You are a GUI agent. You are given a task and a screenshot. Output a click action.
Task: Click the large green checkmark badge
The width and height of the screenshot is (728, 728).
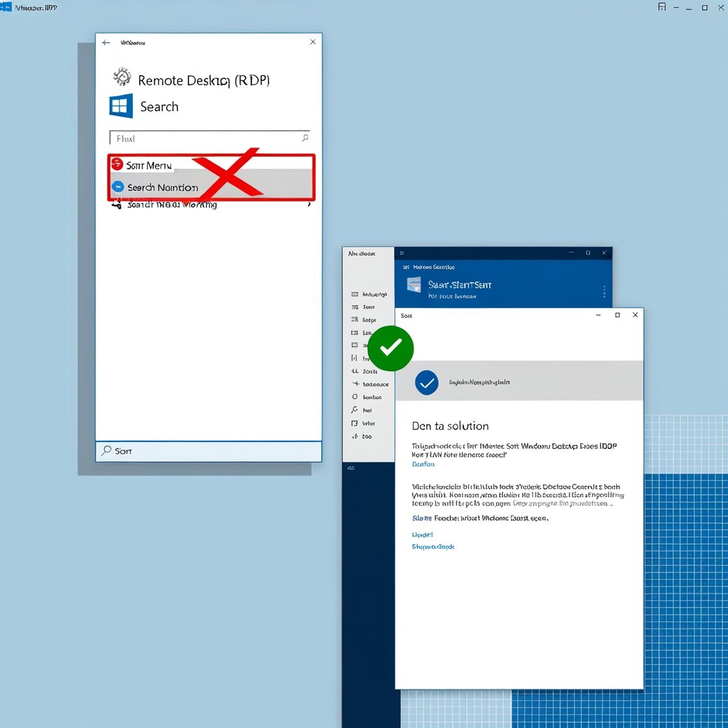(391, 348)
